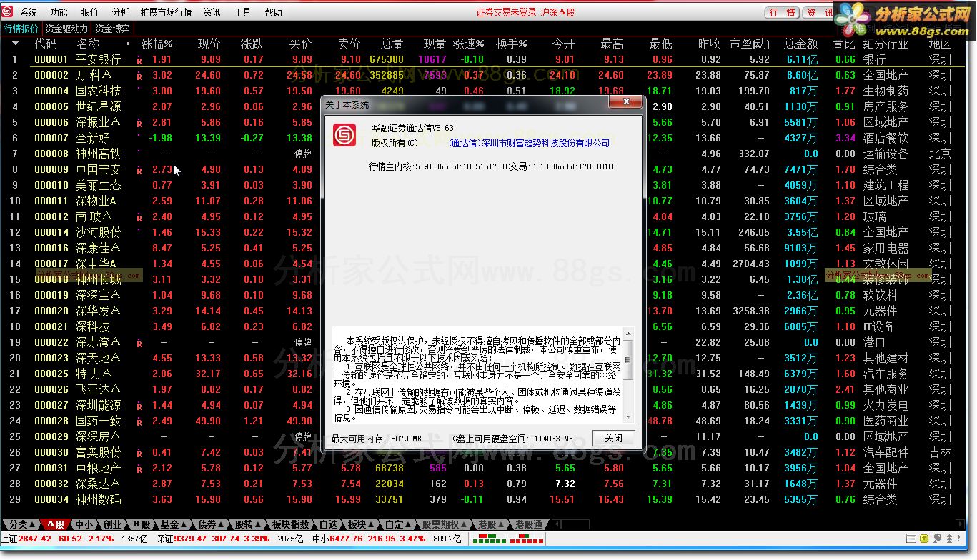
Task: Click the R marker beside 深振业A
Action: tap(139, 124)
